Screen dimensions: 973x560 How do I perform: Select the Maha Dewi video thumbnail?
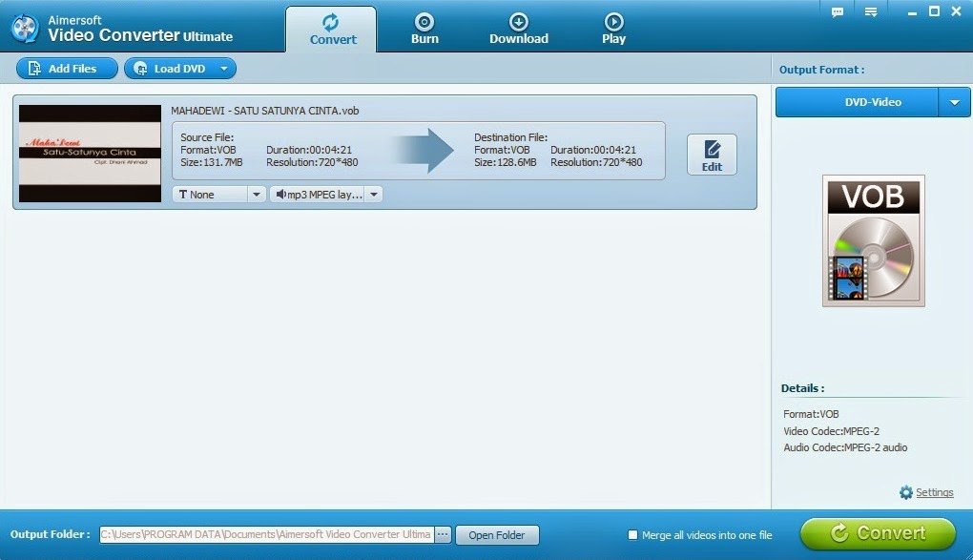90,154
